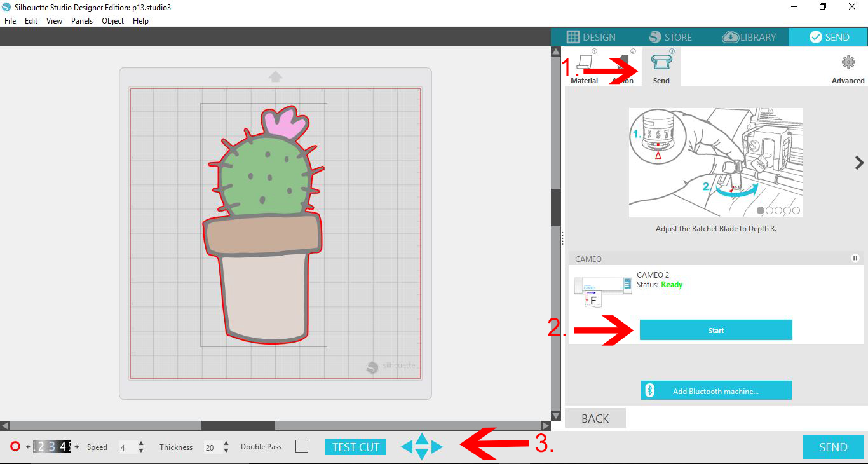The width and height of the screenshot is (868, 464).
Task: Open the Object menu
Action: point(113,21)
